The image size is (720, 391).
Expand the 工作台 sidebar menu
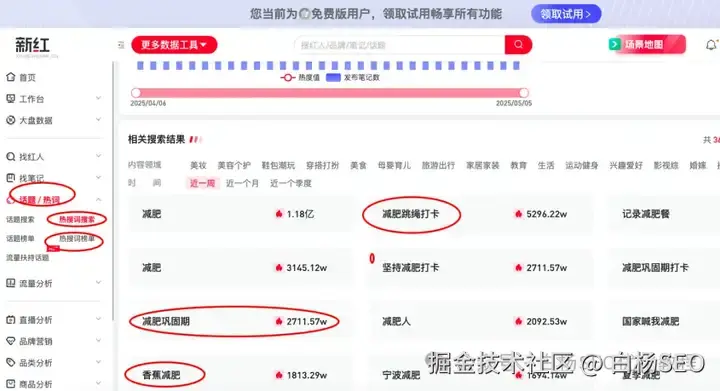coord(98,98)
